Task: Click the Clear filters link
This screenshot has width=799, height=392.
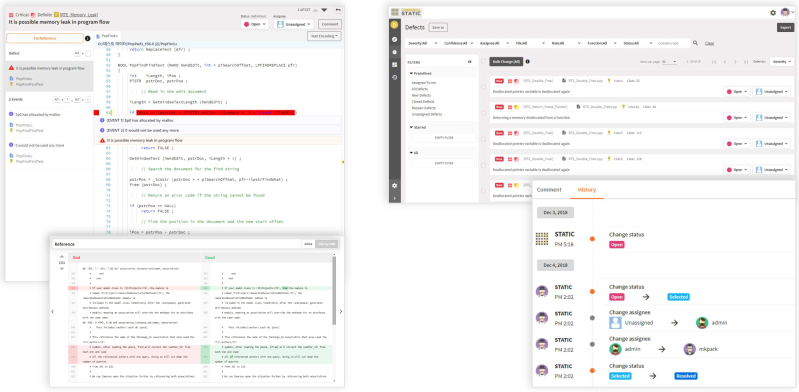Action: (709, 43)
